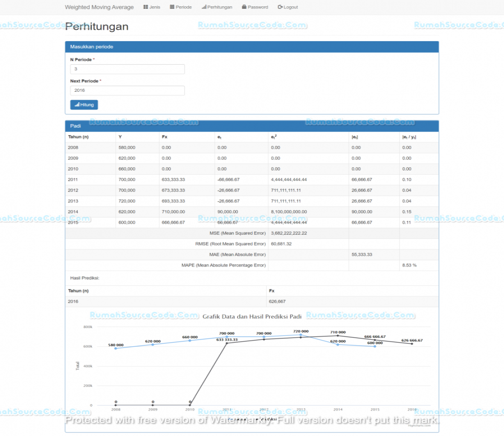Select the Perhitungan nav item

[x=217, y=7]
